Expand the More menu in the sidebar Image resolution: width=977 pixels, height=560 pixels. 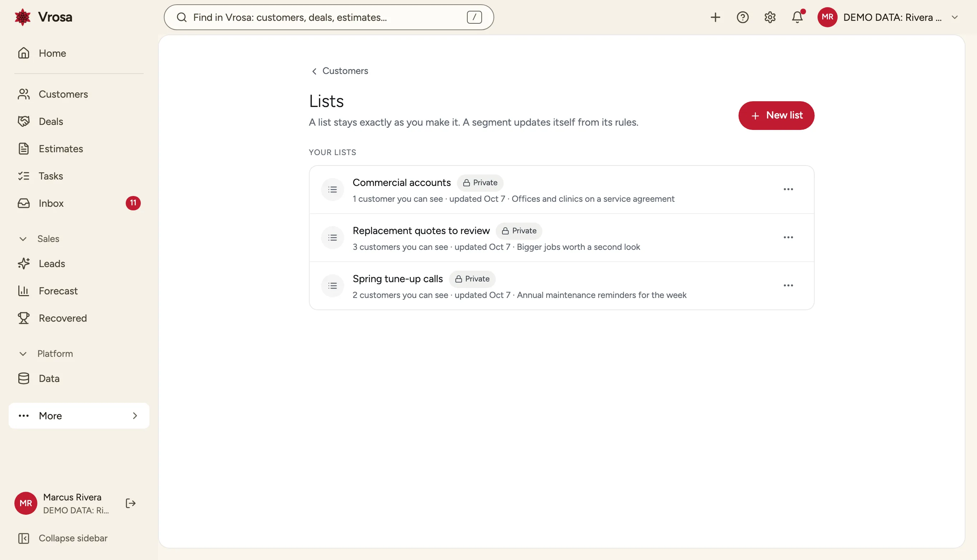pos(79,416)
